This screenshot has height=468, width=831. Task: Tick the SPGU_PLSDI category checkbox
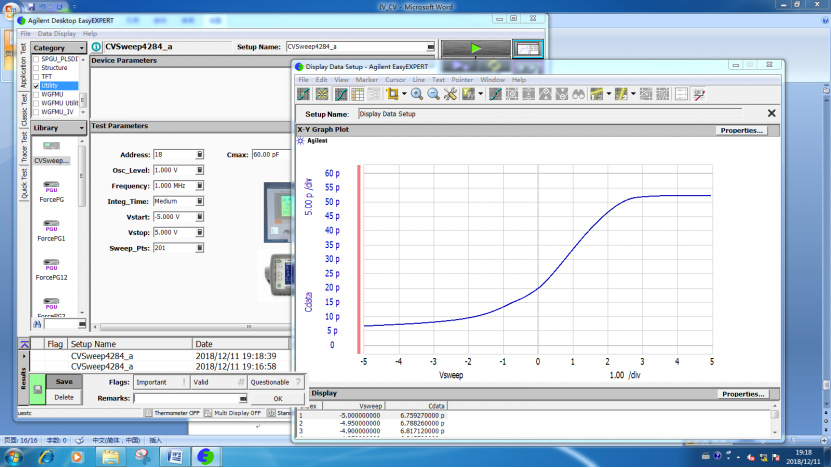(36, 59)
